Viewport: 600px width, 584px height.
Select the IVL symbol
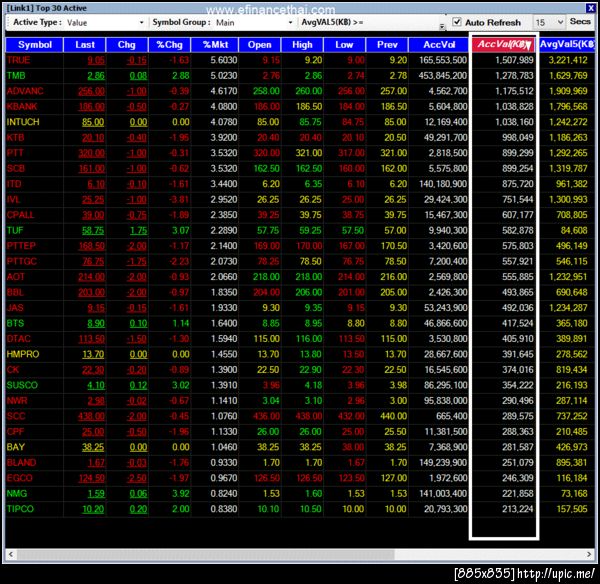point(13,199)
